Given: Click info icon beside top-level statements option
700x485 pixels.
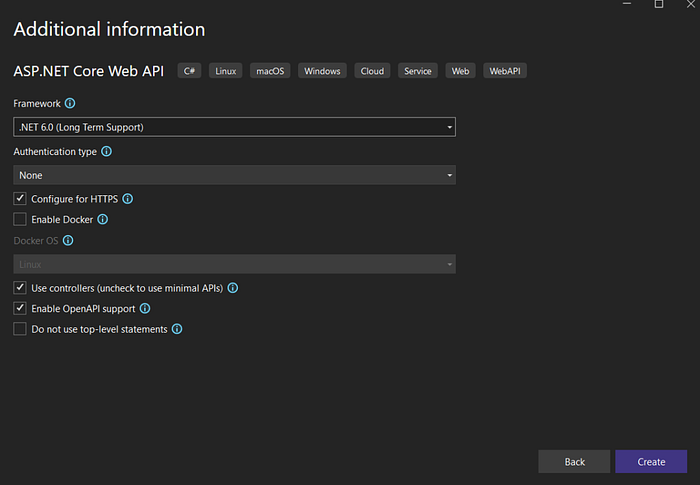Looking at the screenshot, I should coord(177,329).
